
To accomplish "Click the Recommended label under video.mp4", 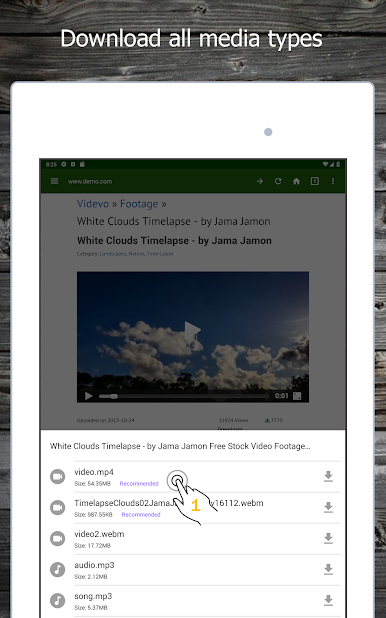I will pyautogui.click(x=139, y=484).
